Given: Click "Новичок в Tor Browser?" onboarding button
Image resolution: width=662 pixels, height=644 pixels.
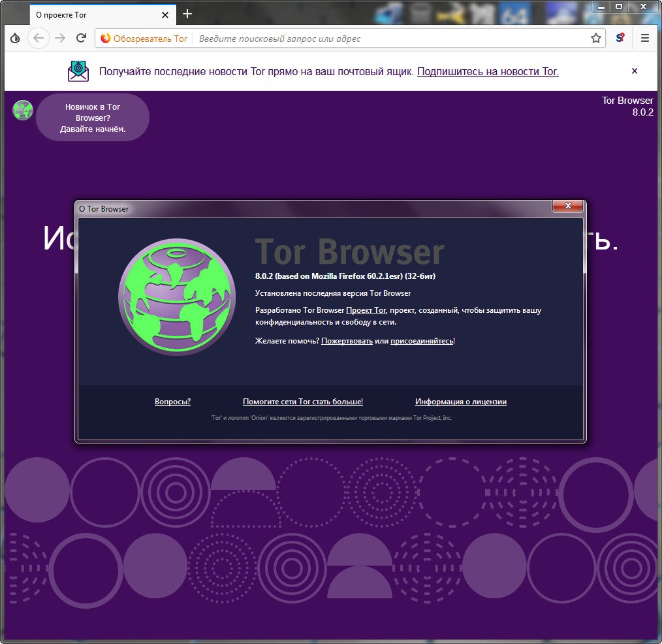Looking at the screenshot, I should [x=93, y=118].
